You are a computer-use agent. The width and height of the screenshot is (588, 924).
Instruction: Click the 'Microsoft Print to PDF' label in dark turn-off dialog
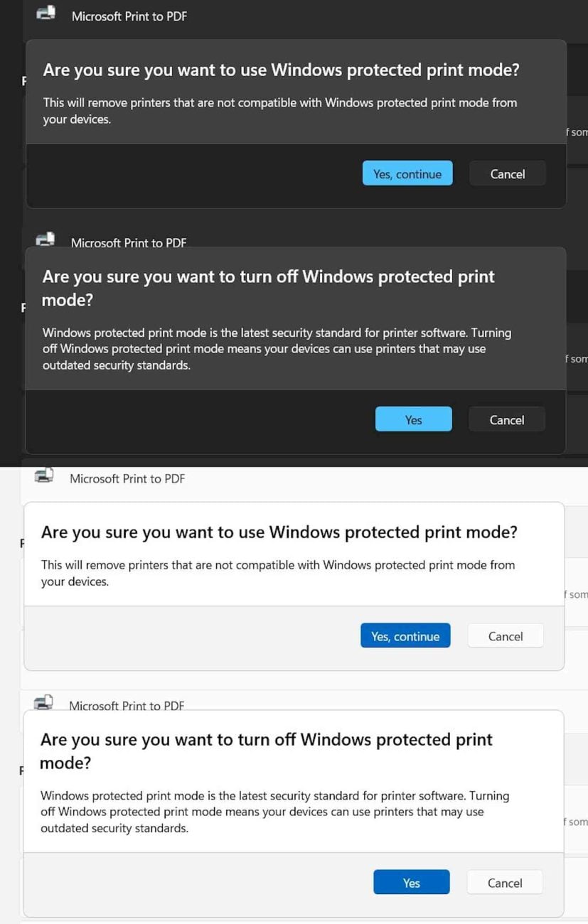129,243
